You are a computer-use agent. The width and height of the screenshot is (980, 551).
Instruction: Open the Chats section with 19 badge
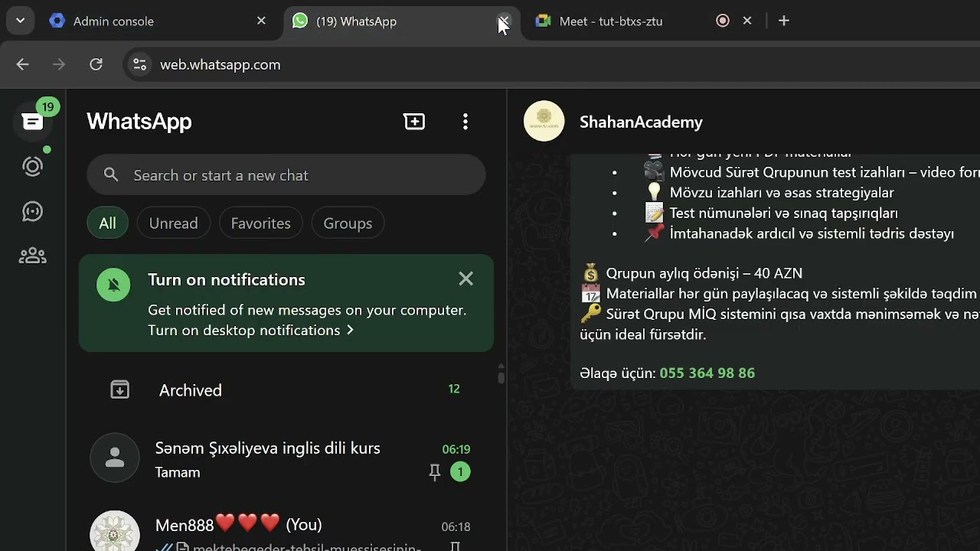[x=33, y=122]
